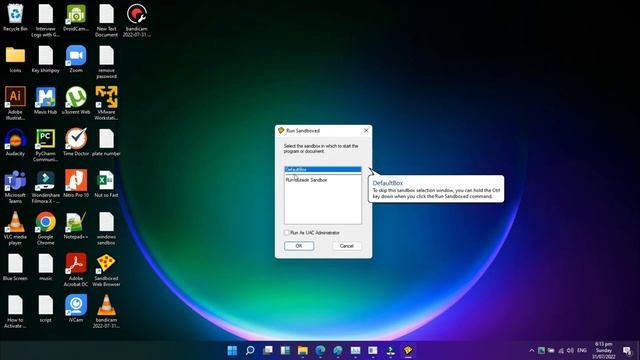Select the Wondershare Filmora X shortcut
Viewport: 640px width, 360px height.
click(45, 187)
